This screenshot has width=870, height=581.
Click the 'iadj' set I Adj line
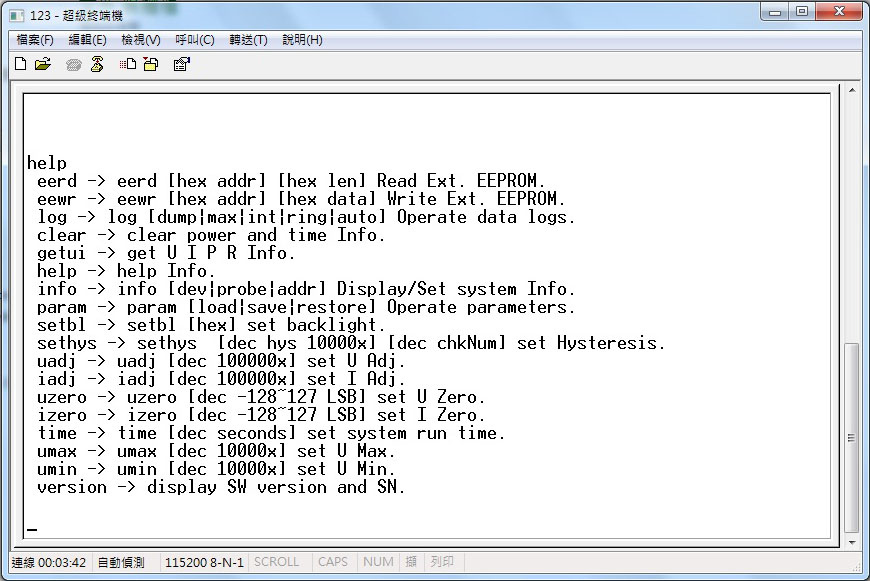pyautogui.click(x=221, y=379)
